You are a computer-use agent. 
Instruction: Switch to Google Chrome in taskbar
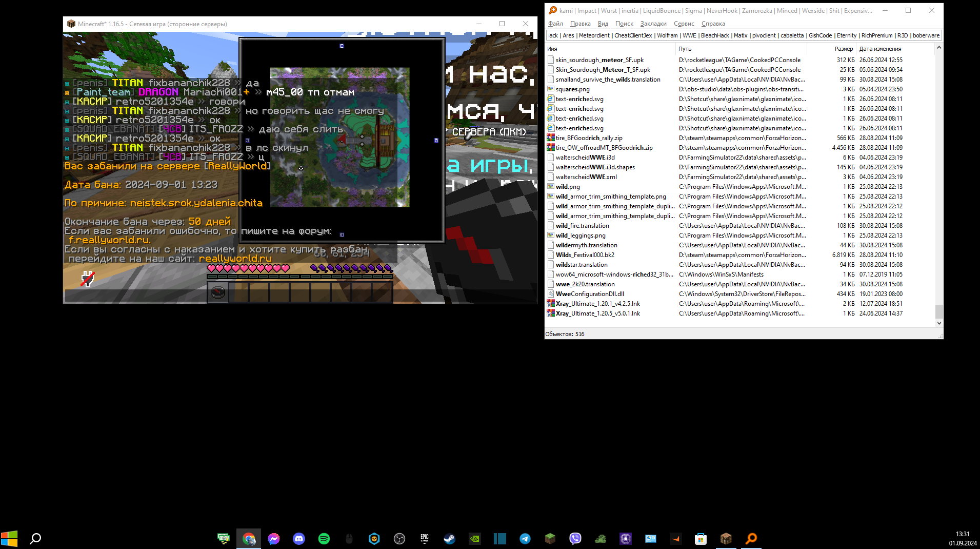(x=249, y=538)
